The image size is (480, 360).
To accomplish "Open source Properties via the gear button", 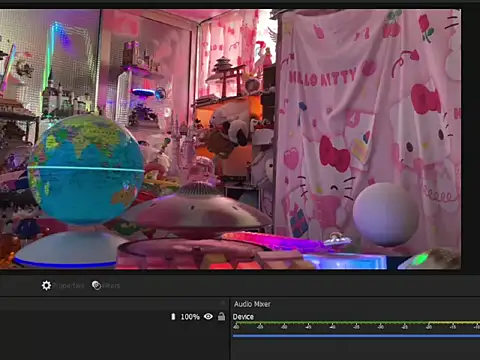I will point(63,286).
